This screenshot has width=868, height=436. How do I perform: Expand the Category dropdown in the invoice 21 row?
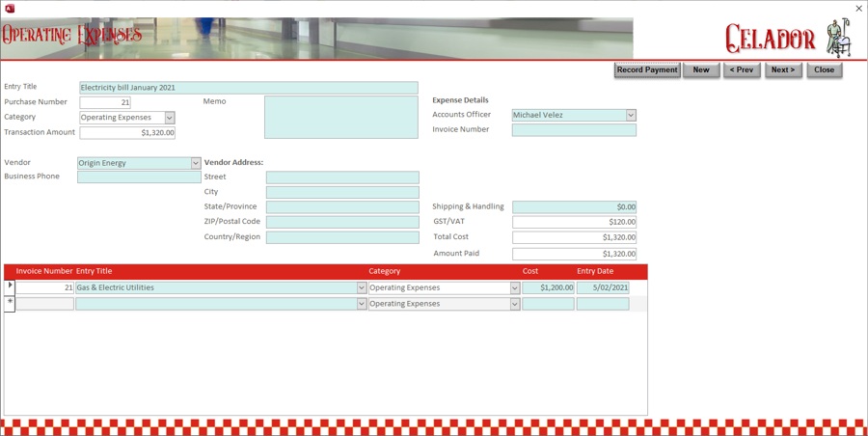(x=515, y=288)
